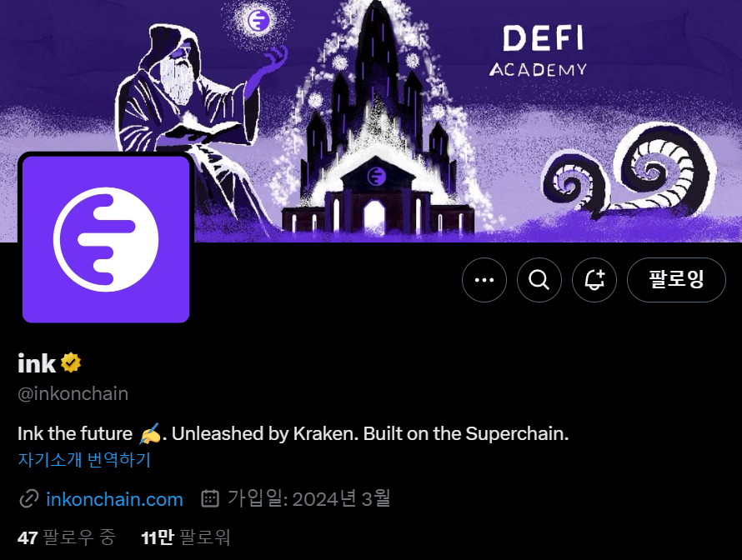Click the @inkonchain handle text

73,393
